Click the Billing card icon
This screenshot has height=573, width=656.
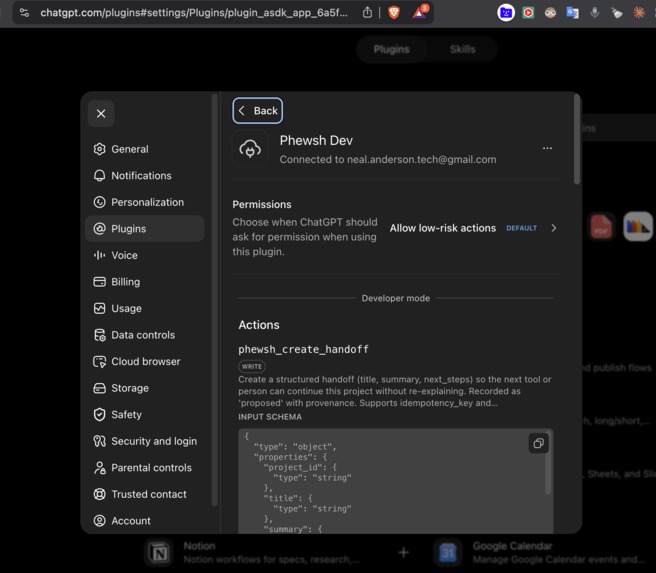point(100,282)
